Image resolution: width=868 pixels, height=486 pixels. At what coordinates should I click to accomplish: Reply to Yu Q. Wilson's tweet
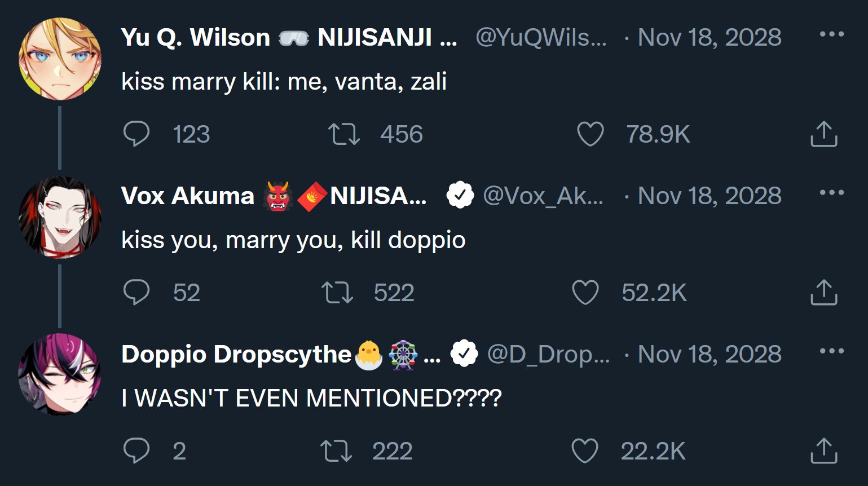pyautogui.click(x=136, y=134)
